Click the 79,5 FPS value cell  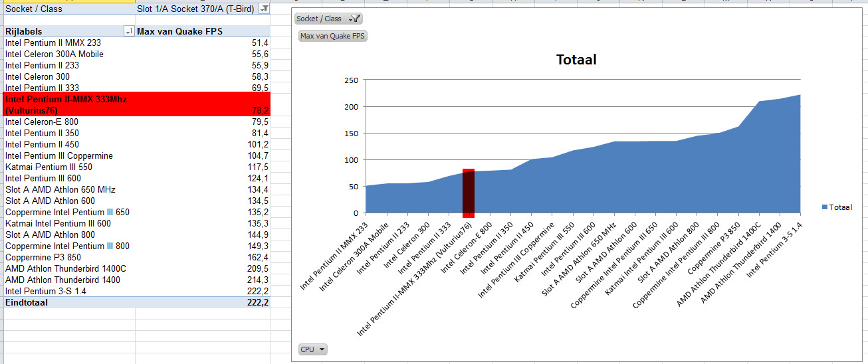click(202, 122)
